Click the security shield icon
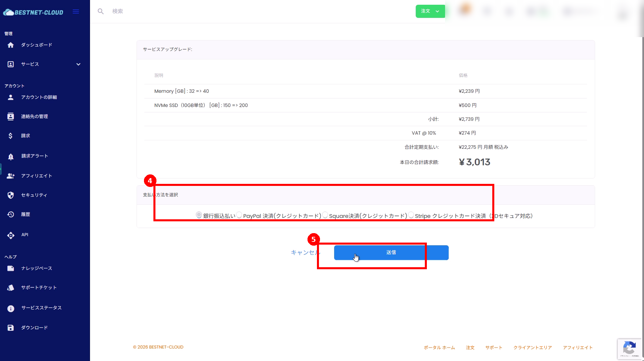Screen dimensions: 644x361 [11, 195]
